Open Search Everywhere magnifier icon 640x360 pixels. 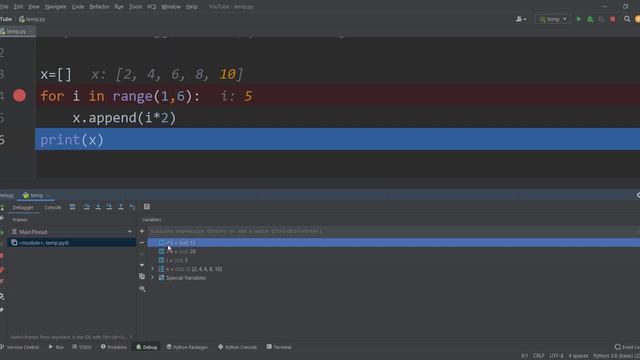click(x=627, y=19)
